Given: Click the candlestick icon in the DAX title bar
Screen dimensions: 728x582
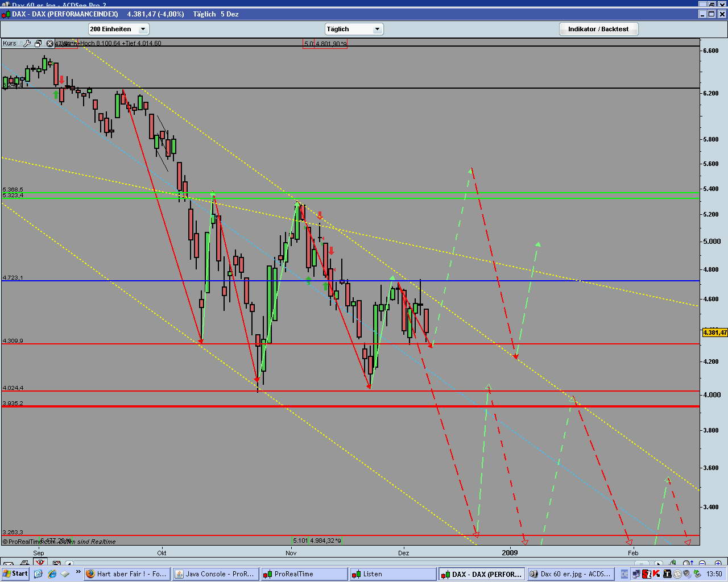Looking at the screenshot, I should [6, 14].
